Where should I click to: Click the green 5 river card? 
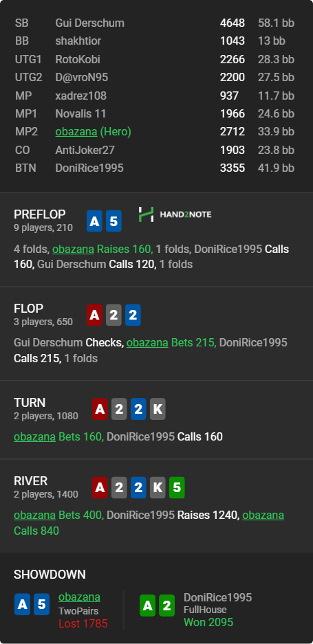[x=177, y=487]
